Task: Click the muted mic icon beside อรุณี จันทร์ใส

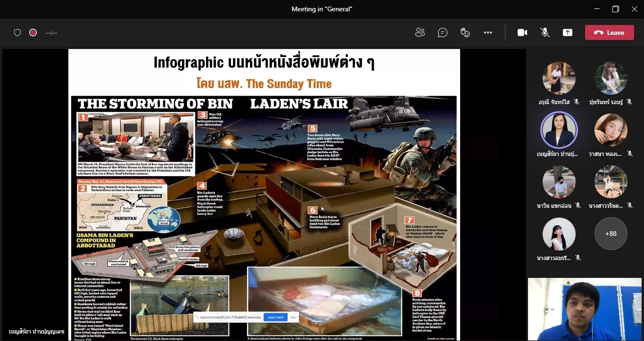Action: (577, 102)
